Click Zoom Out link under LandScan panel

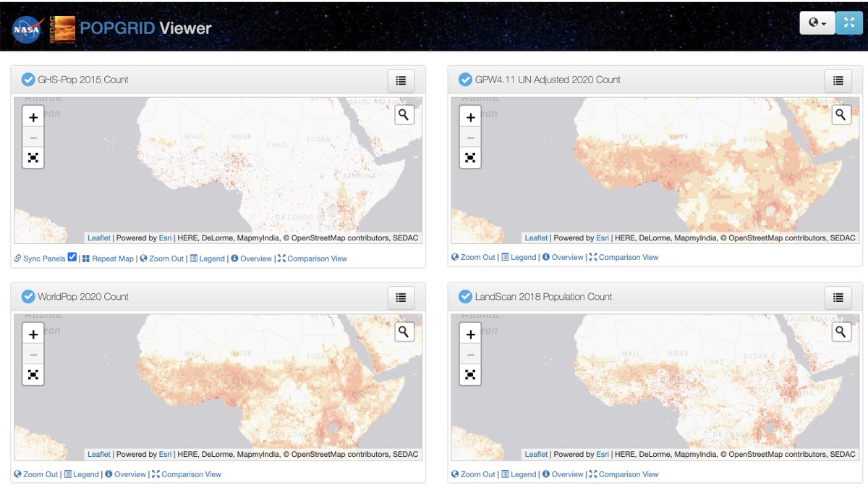click(x=474, y=474)
